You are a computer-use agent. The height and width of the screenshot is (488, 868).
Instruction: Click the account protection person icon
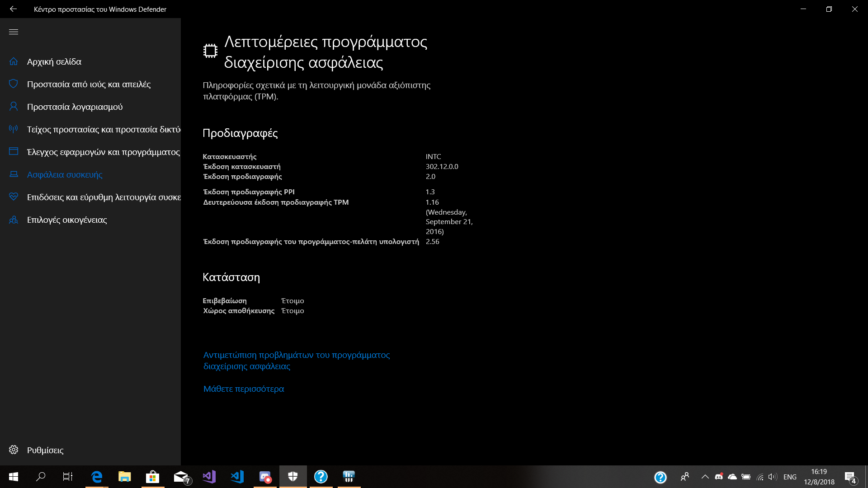click(14, 107)
